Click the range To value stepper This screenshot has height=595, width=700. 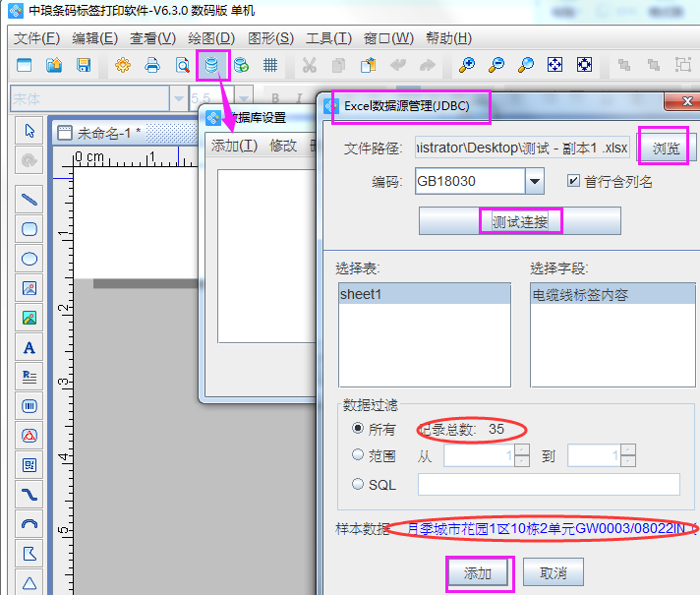coord(627,455)
